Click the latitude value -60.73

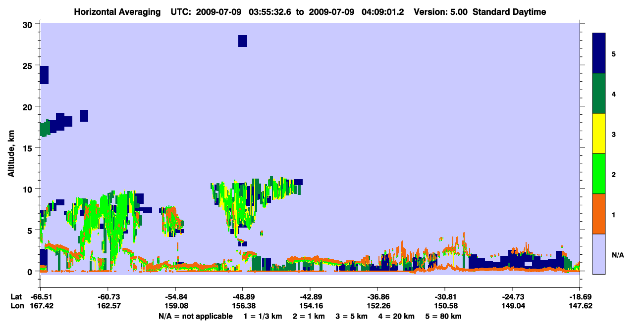[x=107, y=297]
